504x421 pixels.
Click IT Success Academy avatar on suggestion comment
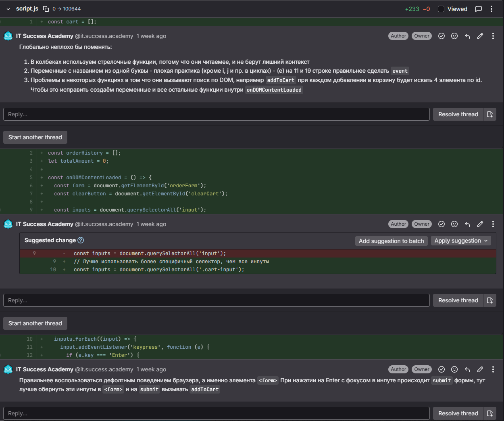(8, 224)
